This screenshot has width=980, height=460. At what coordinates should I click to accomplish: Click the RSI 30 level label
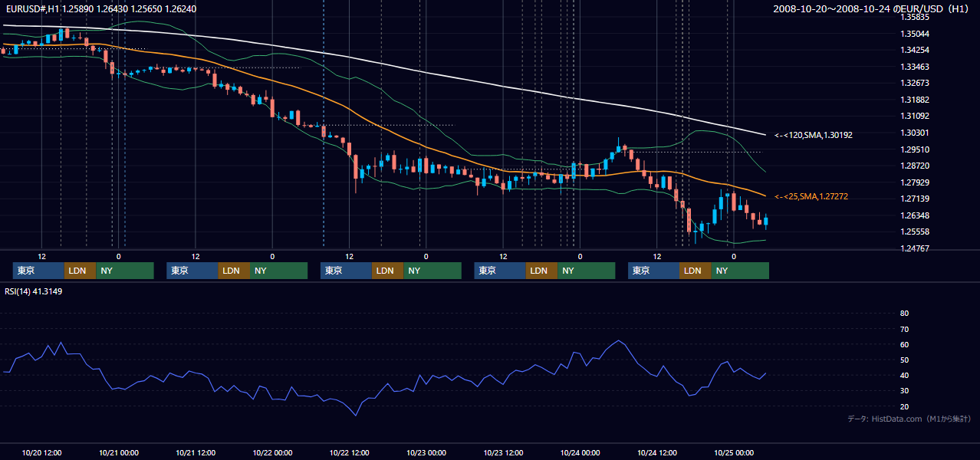pos(904,390)
